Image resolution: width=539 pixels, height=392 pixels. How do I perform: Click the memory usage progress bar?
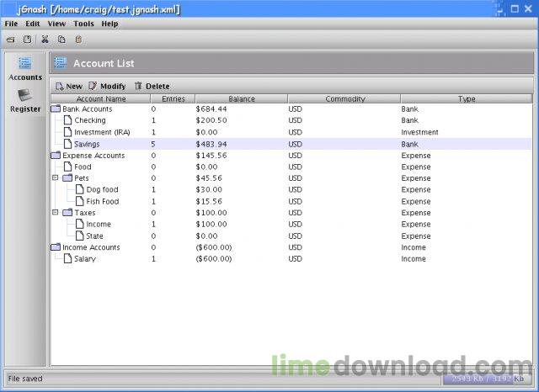coord(487,379)
